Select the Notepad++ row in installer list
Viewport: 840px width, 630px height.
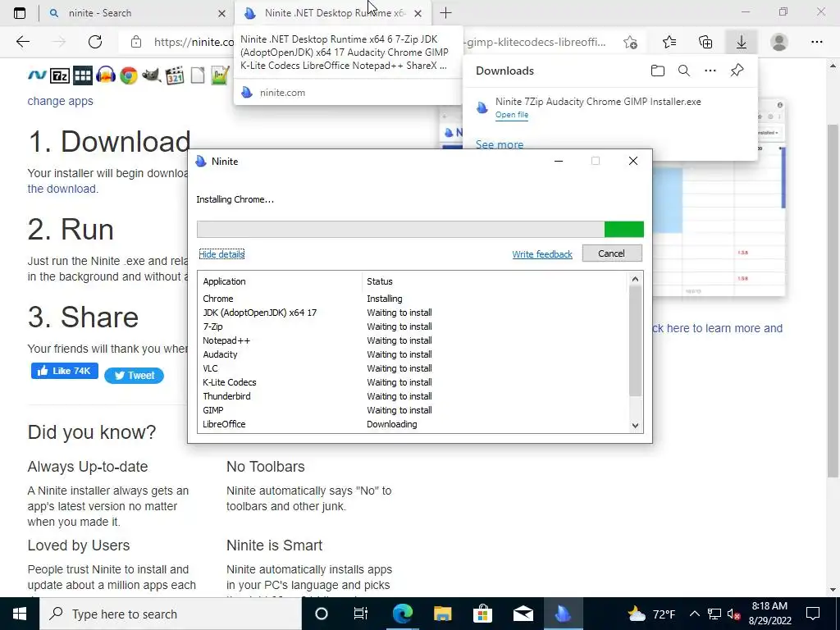[413, 340]
